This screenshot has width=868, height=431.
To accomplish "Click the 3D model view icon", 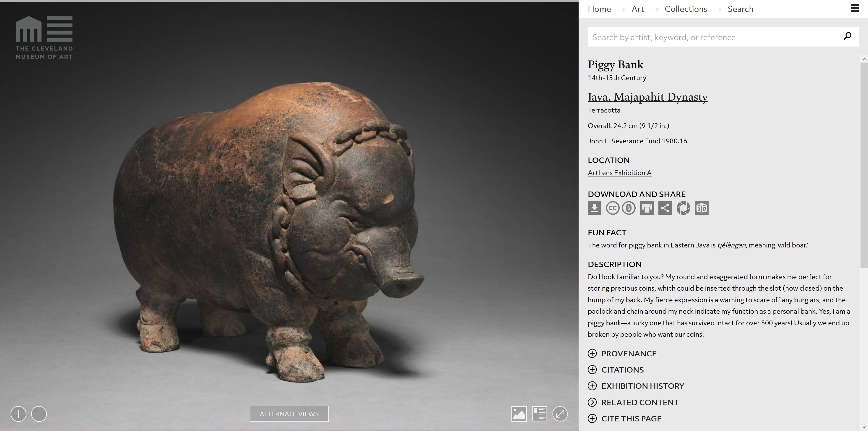I will point(702,208).
